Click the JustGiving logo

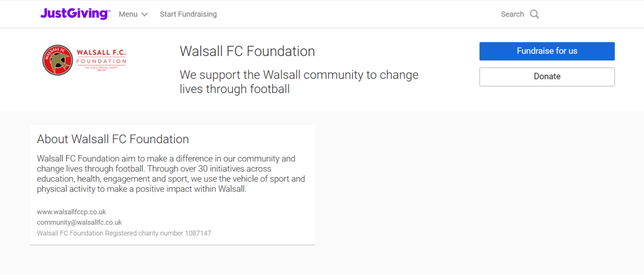[75, 14]
